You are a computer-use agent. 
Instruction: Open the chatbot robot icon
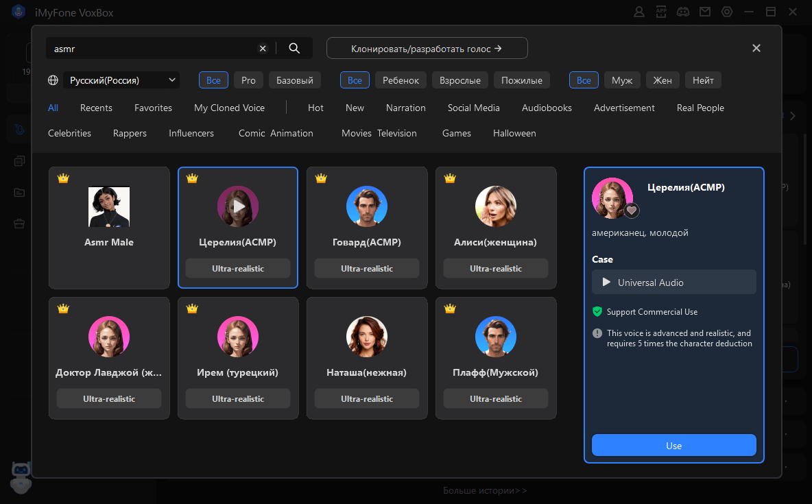(21, 477)
